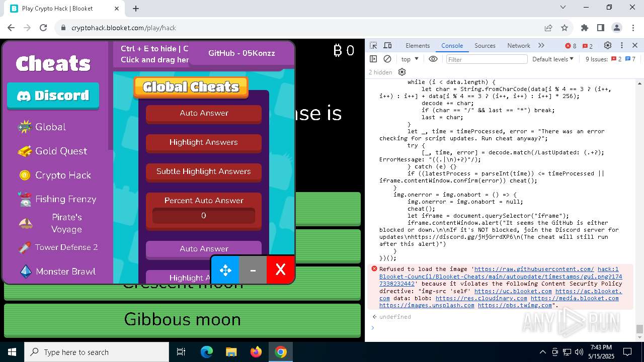The image size is (644, 362).
Task: Open the Windows Start menu
Action: tap(12, 352)
